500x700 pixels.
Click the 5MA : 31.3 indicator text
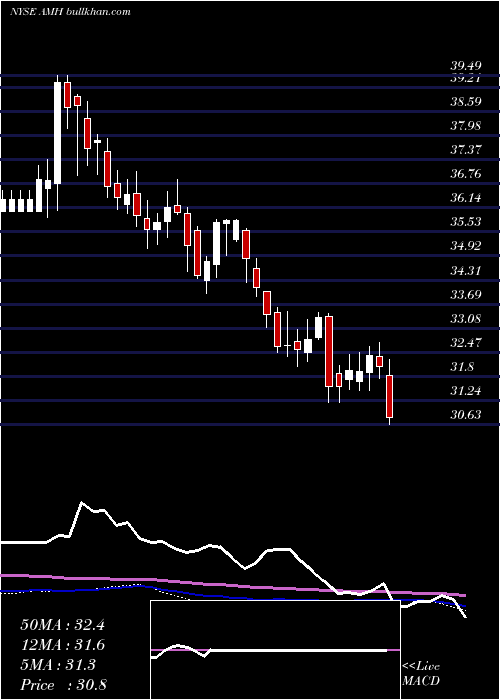click(58, 665)
